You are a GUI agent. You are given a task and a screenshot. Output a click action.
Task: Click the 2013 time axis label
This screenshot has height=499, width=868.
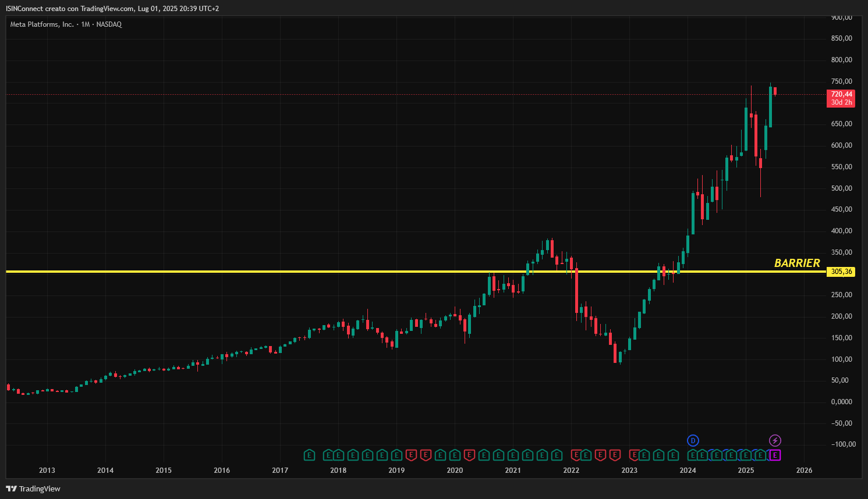[x=47, y=471]
